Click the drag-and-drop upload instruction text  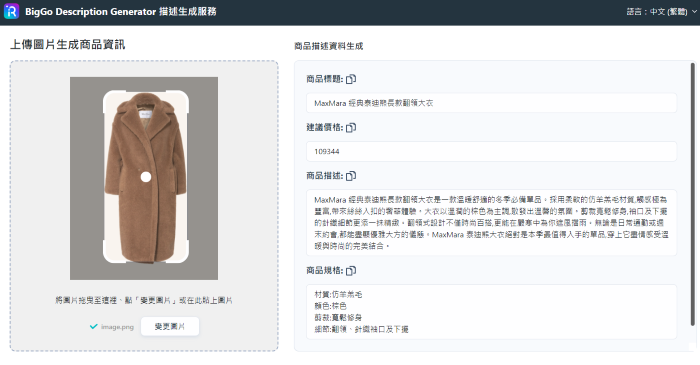coord(144,300)
